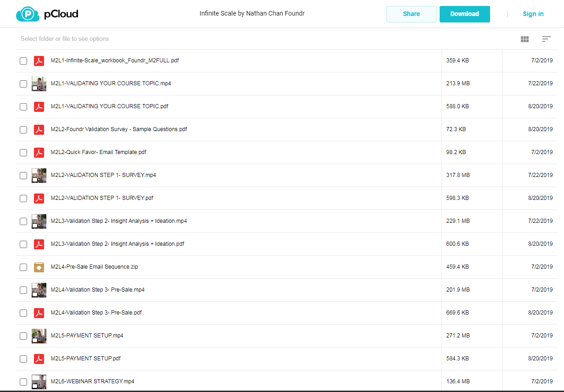564x392 pixels.
Task: Open file M2L1-Infinite-Scale_workbook_Foundr_M2FULL.pdf
Action: (115, 61)
